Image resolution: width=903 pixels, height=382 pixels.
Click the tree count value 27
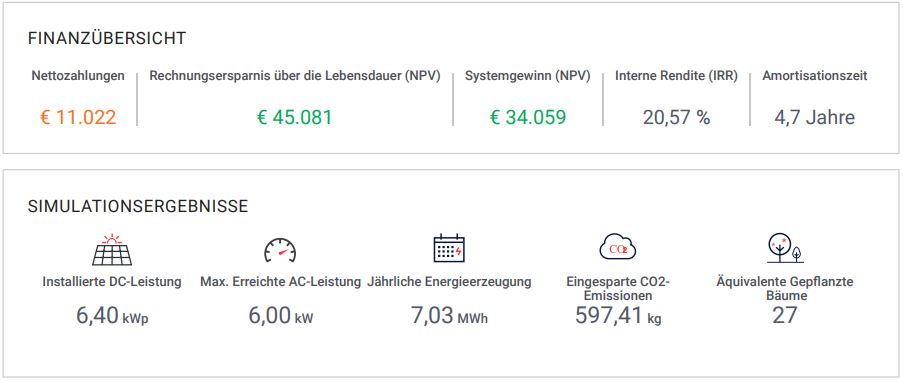click(785, 316)
